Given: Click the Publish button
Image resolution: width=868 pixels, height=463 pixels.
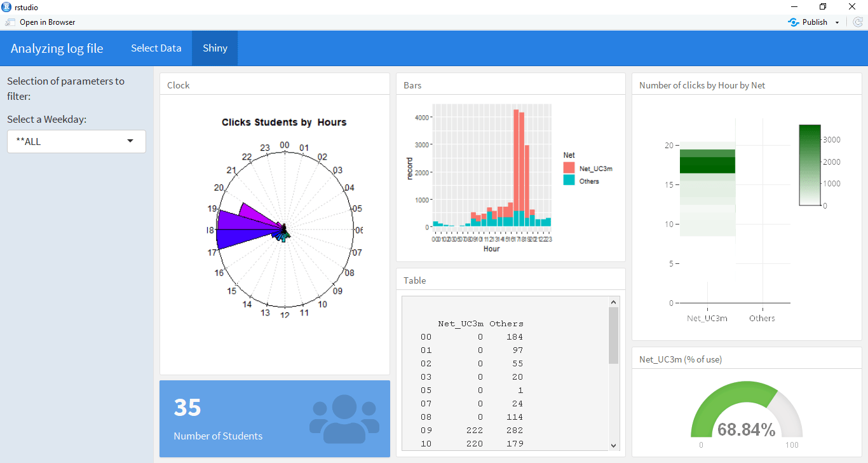Looking at the screenshot, I should tap(813, 22).
